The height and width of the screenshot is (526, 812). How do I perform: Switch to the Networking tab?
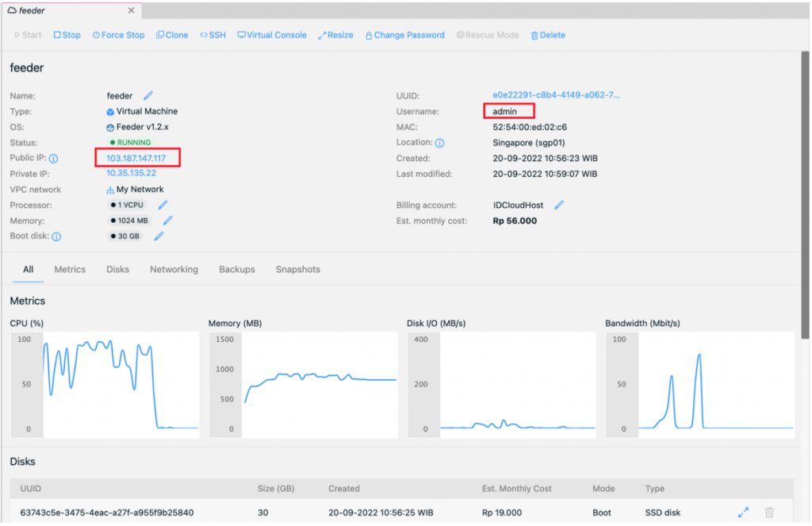pos(174,269)
